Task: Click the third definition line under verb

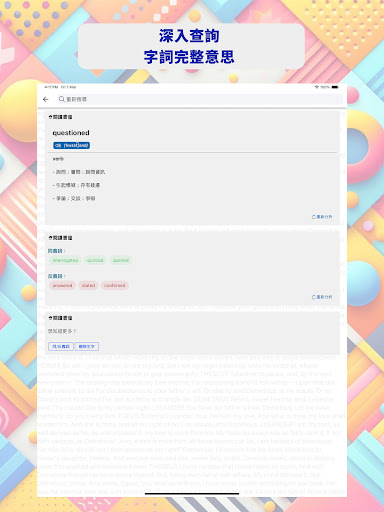Action: (x=74, y=198)
